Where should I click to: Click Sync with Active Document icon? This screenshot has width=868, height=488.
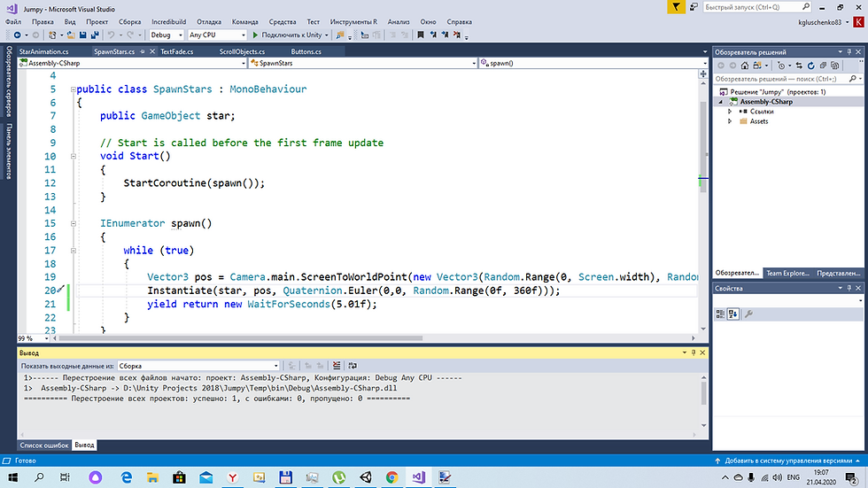pyautogui.click(x=799, y=66)
